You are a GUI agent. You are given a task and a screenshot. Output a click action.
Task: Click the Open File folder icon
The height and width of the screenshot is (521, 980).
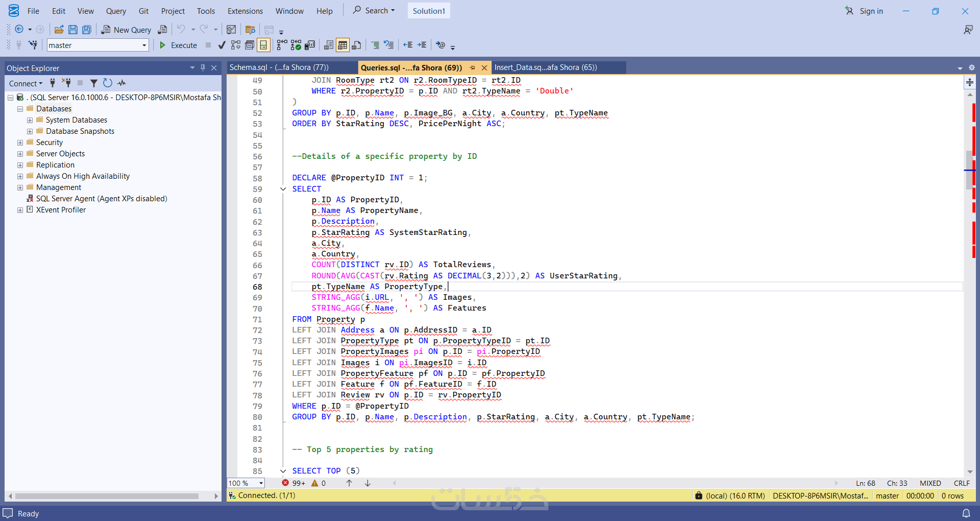[59, 30]
